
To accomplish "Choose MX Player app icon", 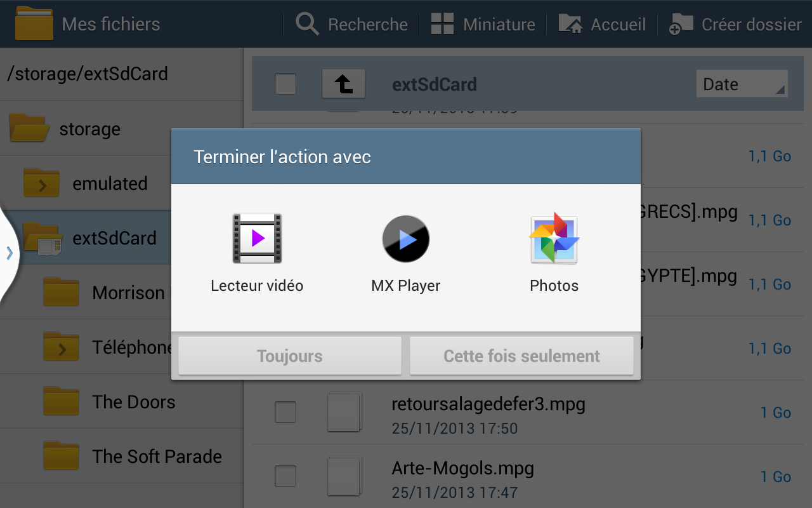I will (x=406, y=239).
